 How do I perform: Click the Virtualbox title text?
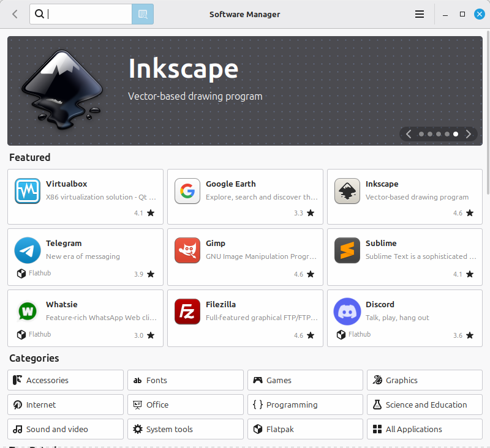67,184
